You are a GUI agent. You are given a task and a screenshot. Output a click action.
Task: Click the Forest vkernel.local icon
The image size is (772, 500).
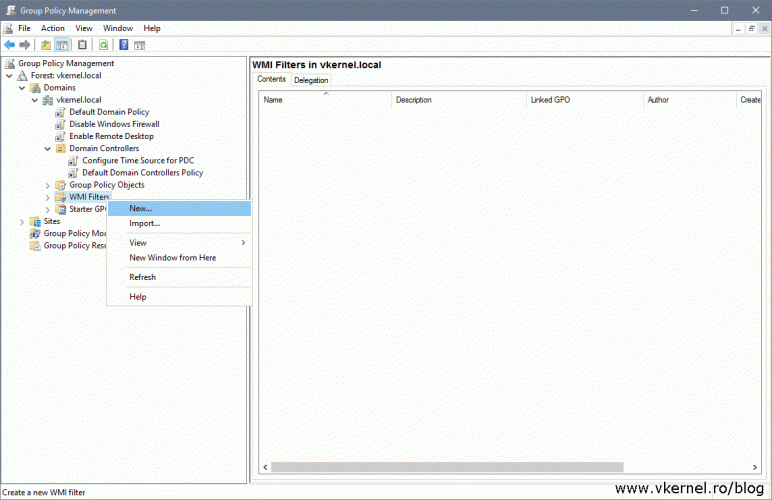(22, 76)
